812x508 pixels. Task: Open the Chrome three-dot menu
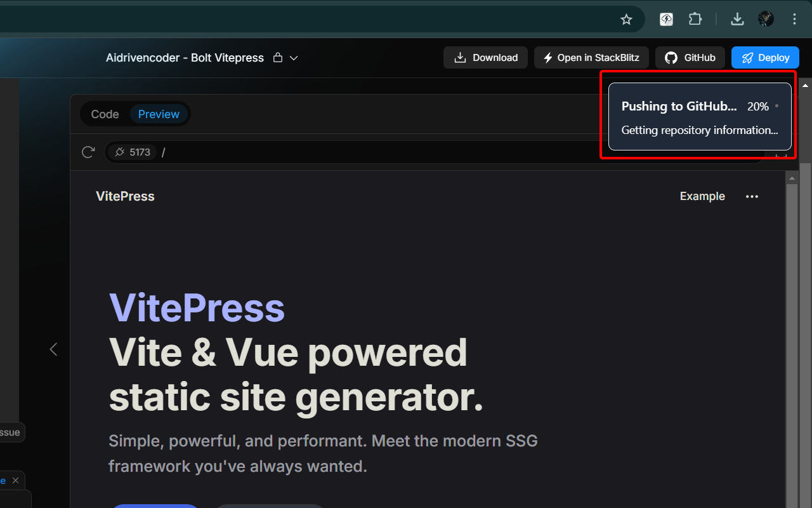tap(794, 19)
